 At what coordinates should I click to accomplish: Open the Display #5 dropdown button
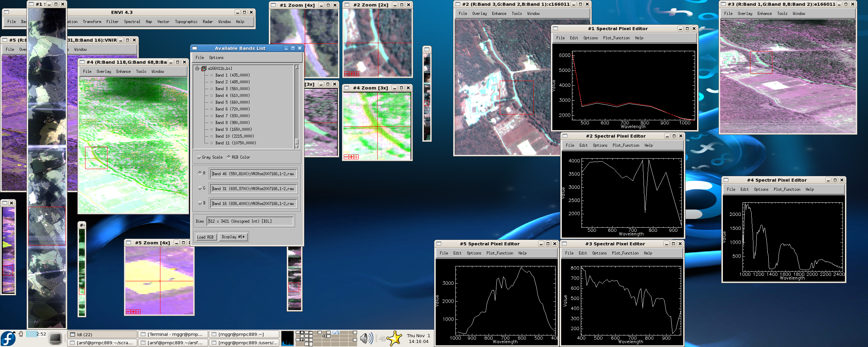234,237
